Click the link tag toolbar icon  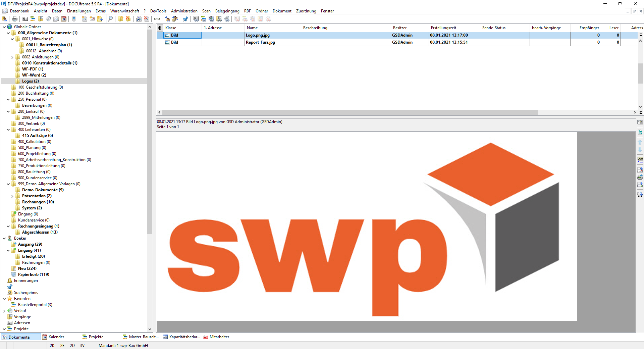tap(227, 19)
